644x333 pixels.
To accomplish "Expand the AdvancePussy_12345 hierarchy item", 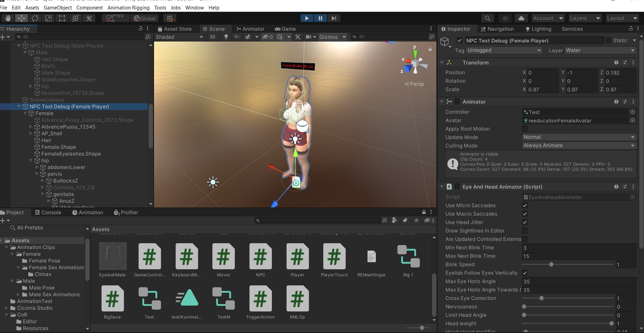I will point(31,127).
